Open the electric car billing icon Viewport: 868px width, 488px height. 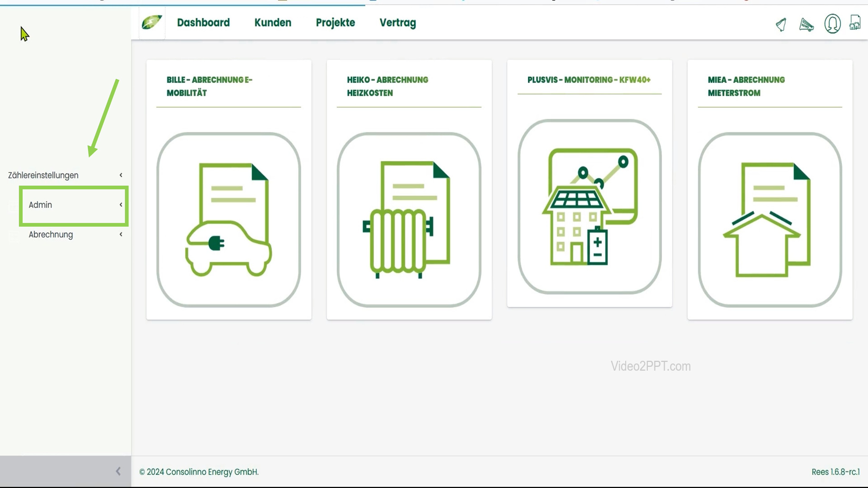tap(229, 220)
